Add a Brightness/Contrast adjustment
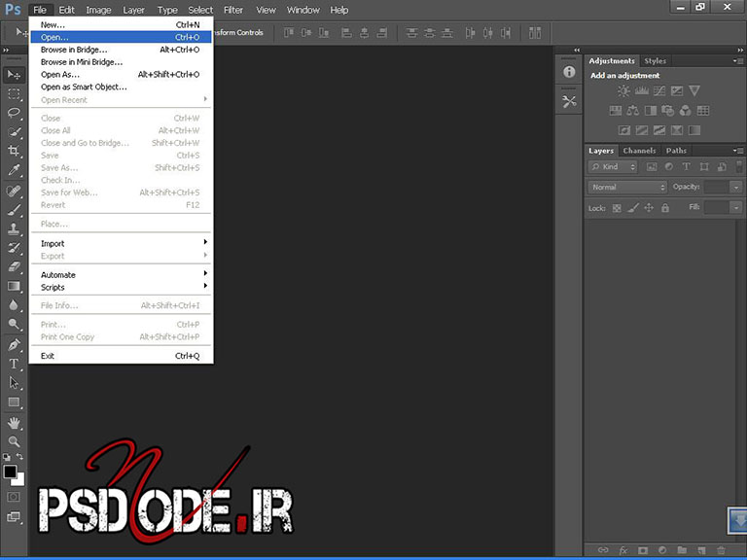This screenshot has width=747, height=560. (x=623, y=91)
